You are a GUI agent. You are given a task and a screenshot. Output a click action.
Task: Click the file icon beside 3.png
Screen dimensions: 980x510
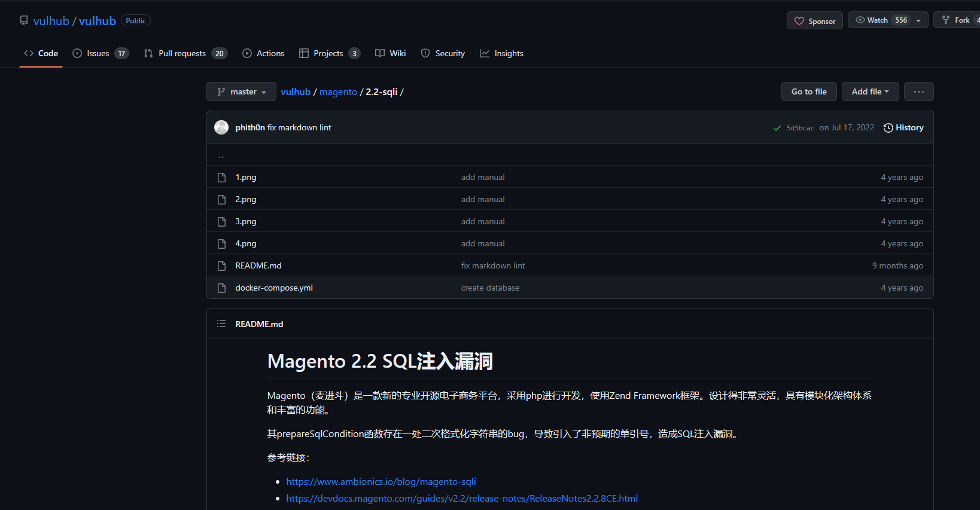click(221, 222)
